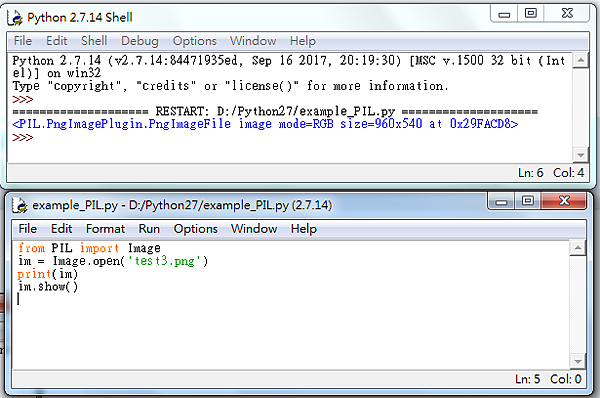Click the editor scrollbar down arrow
Image resolution: width=600 pixels, height=398 pixels.
577,361
